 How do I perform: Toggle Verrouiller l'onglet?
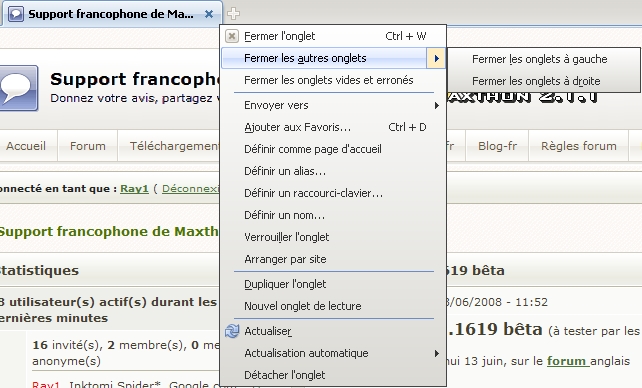[333, 237]
